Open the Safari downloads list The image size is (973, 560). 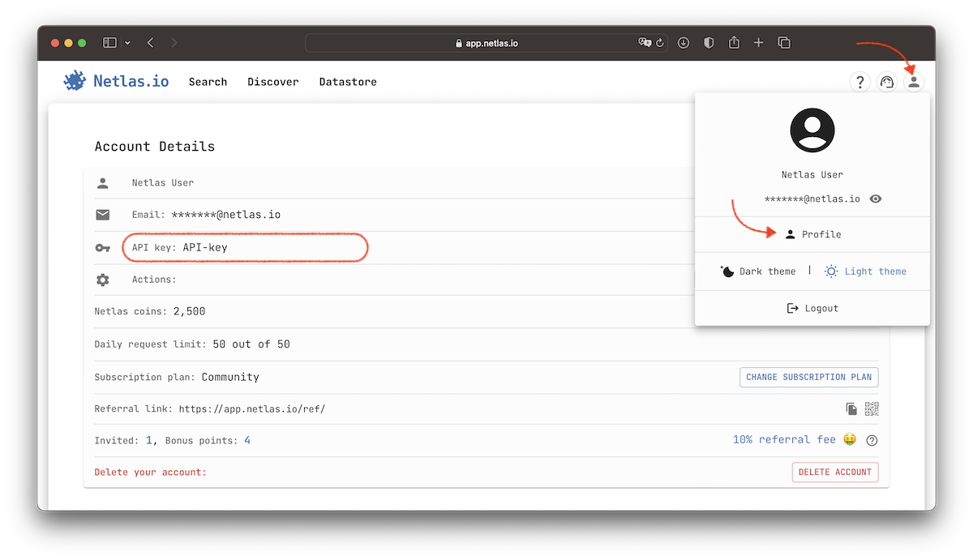[683, 42]
